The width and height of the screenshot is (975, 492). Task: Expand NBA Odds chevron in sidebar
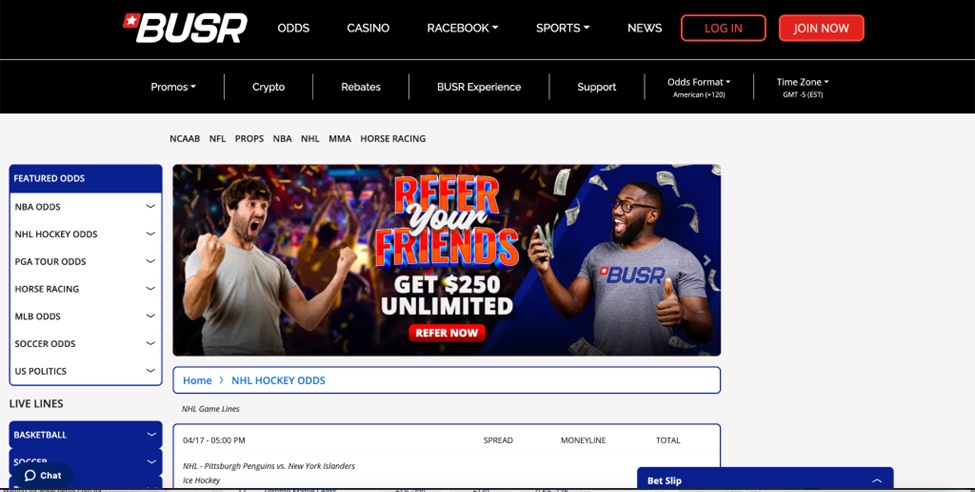click(150, 207)
